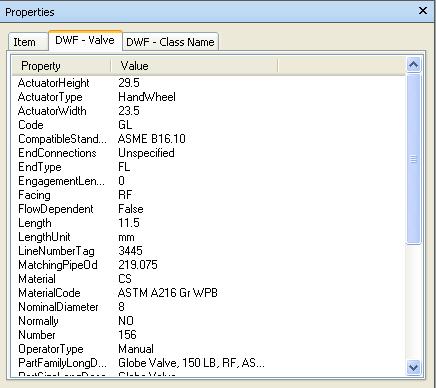Select the EndConnections property row
The width and height of the screenshot is (436, 388).
pyautogui.click(x=209, y=153)
